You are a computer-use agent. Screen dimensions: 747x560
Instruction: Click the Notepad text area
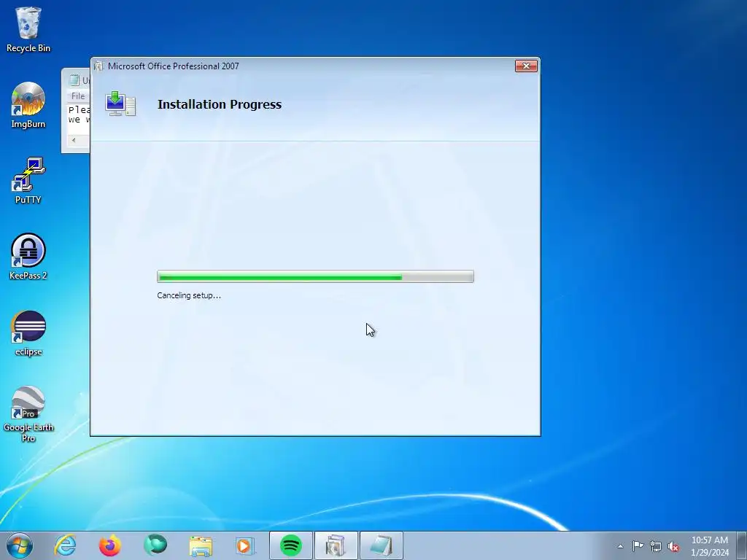click(78, 118)
